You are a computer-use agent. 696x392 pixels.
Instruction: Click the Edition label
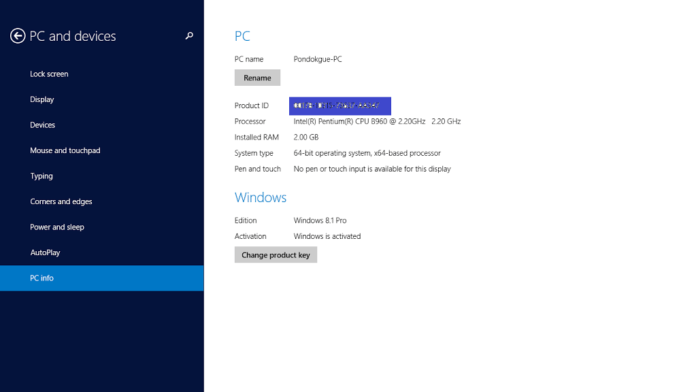245,221
